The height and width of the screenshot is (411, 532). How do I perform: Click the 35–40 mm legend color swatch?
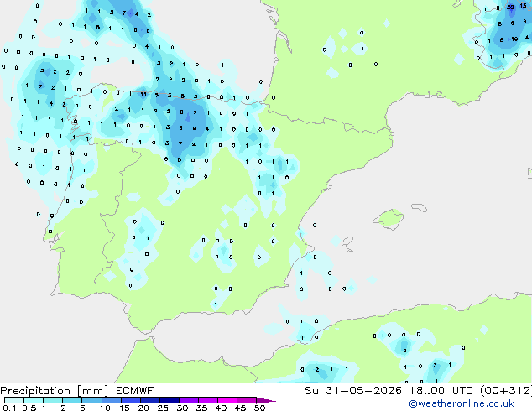(x=208, y=400)
